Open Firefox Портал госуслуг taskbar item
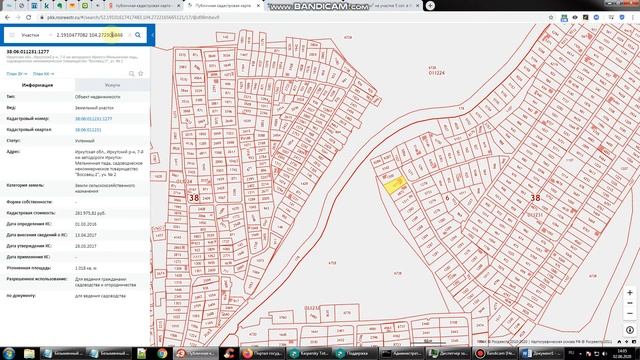The image size is (640, 360). (x=262, y=353)
